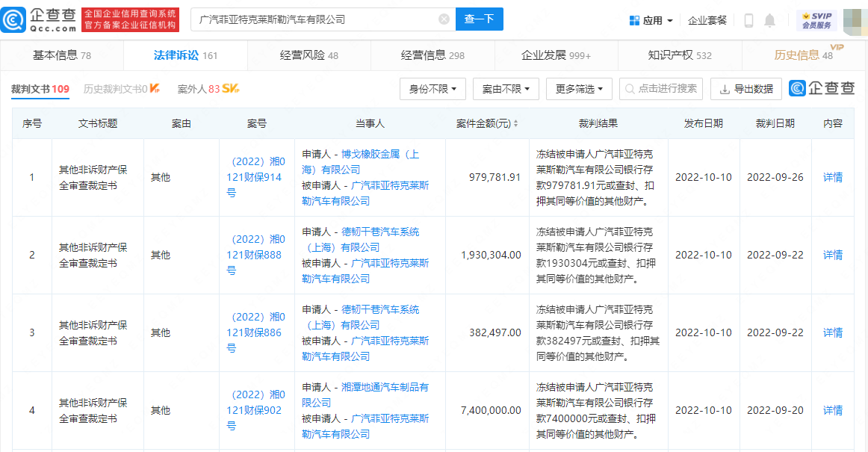This screenshot has height=452, width=868.
Task: Click the 裁判结果 column header
Action: tap(598, 123)
